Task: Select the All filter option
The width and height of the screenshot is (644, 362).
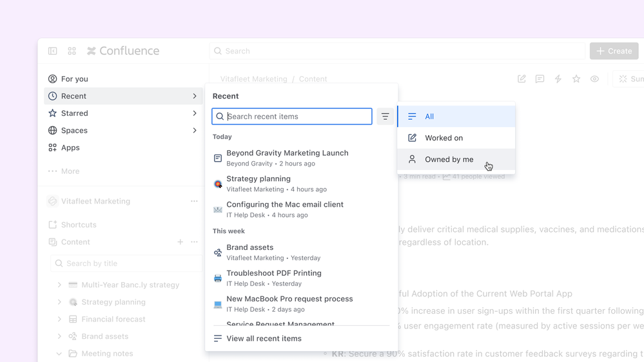Action: click(x=456, y=117)
